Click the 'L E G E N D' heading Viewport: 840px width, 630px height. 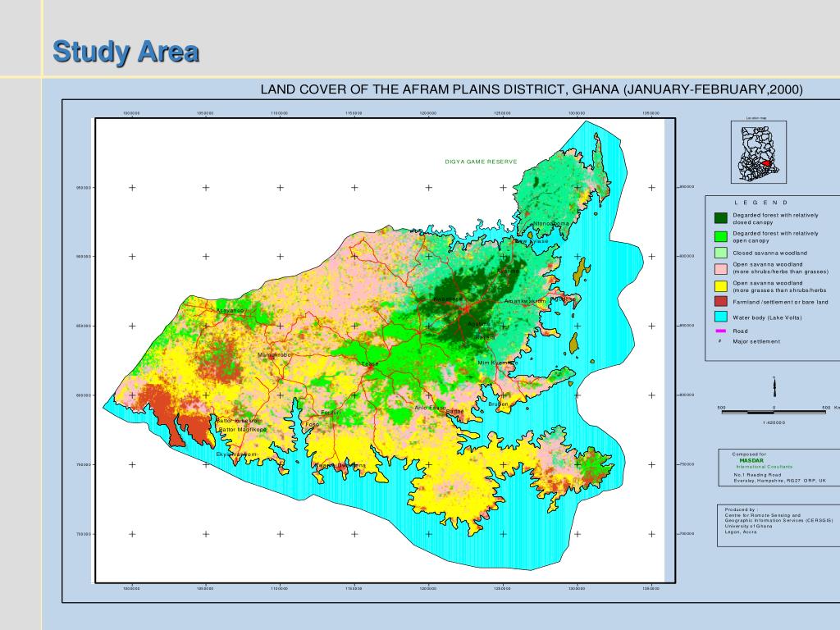[760, 203]
